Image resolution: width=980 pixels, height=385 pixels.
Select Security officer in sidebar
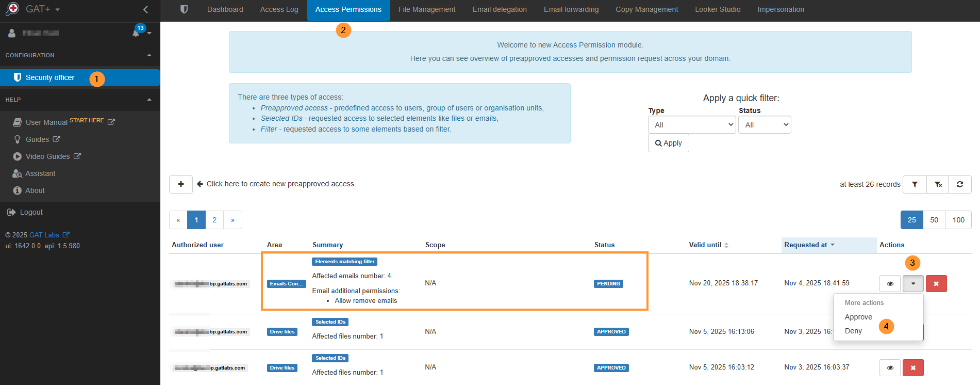(80, 77)
